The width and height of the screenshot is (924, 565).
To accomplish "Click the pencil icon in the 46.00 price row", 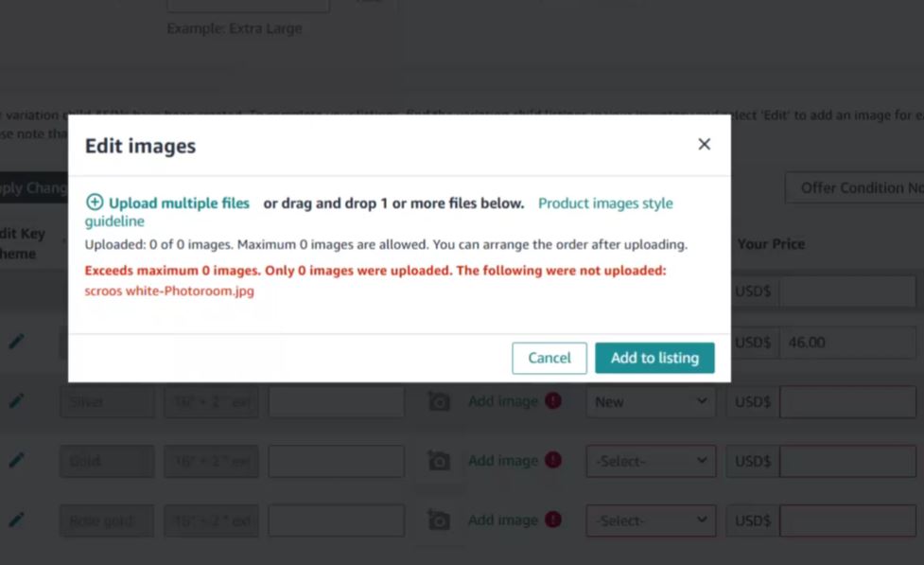I will pos(16,341).
